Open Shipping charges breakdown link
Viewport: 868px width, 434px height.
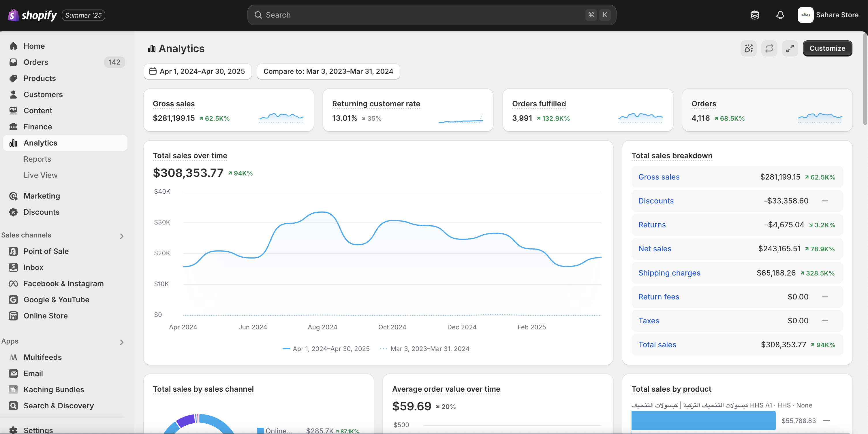click(669, 273)
